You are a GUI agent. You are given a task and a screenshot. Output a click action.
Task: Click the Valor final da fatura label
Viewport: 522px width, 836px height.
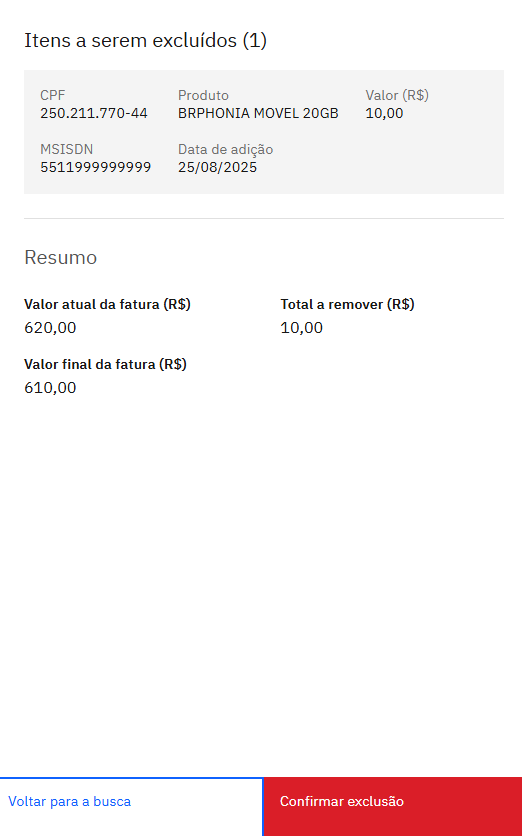pyautogui.click(x=105, y=364)
